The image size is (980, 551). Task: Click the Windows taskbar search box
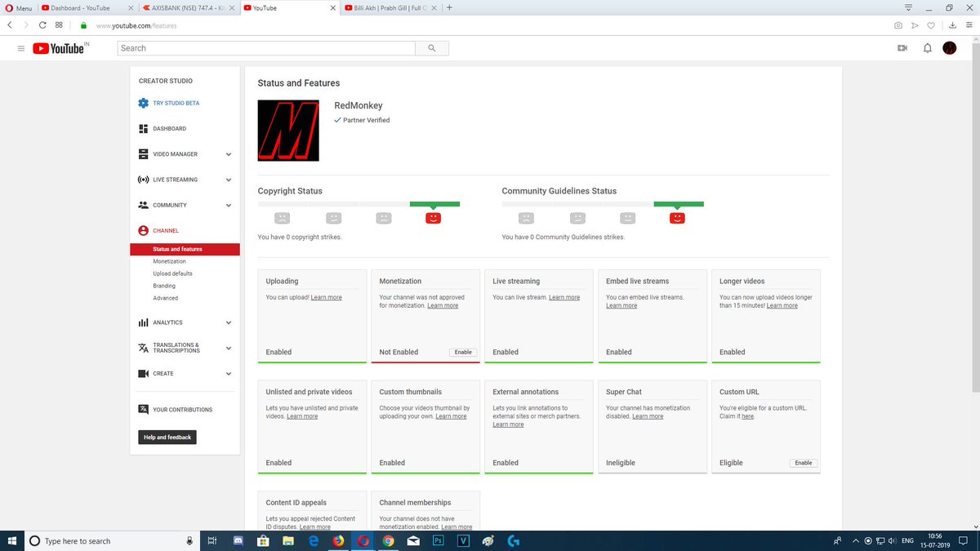pyautogui.click(x=111, y=540)
